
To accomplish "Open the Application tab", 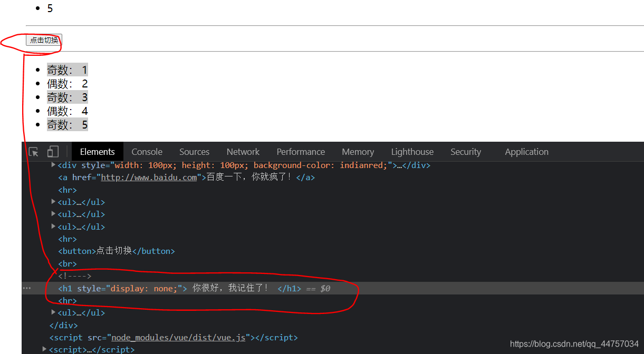I will click(x=527, y=152).
